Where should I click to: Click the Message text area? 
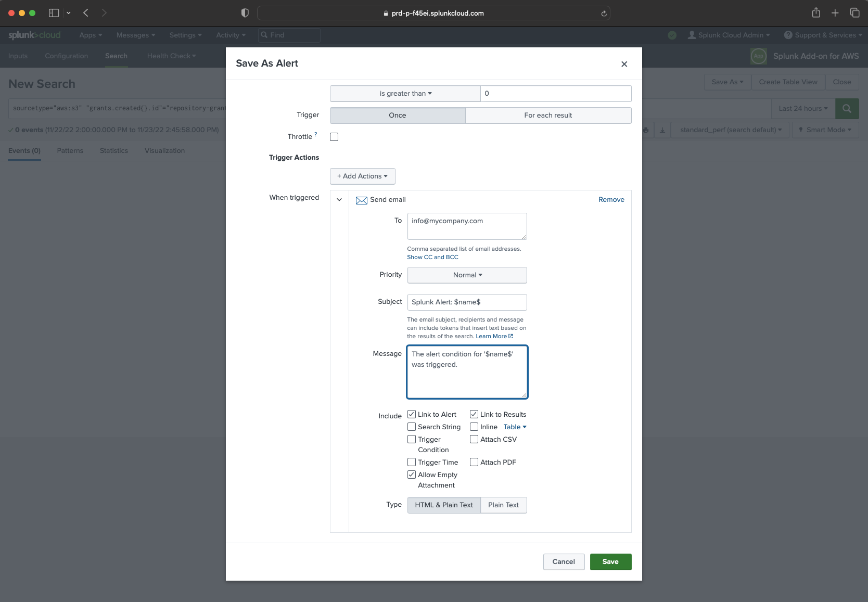tap(467, 372)
